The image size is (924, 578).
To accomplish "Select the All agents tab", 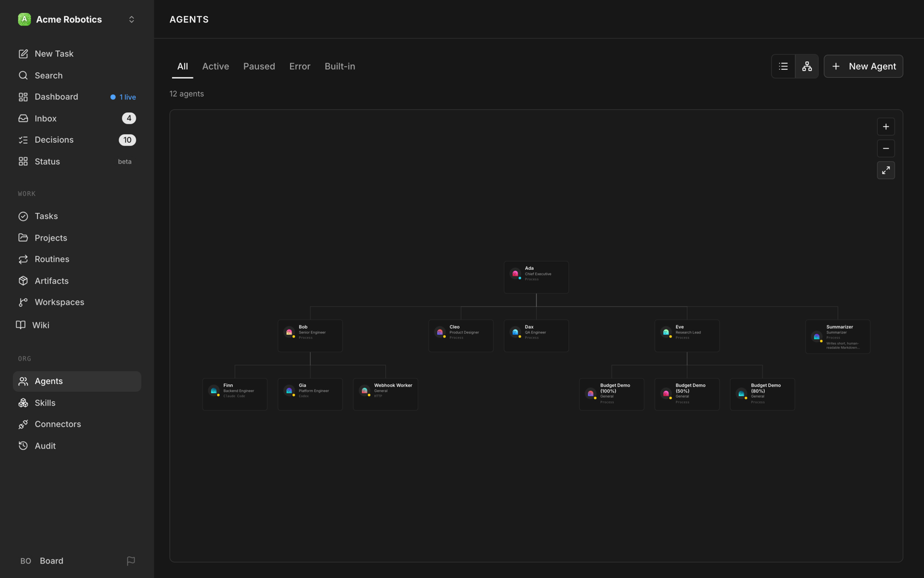I will click(182, 66).
